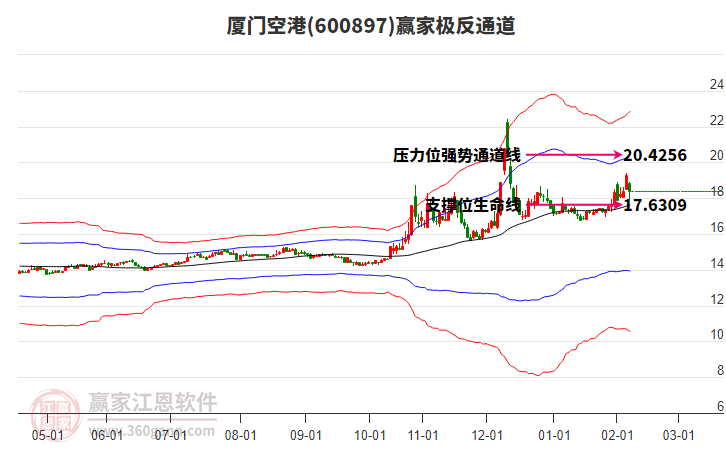The height and width of the screenshot is (450, 726).
Task: Click the 02-01 date axis label
Action: (617, 435)
